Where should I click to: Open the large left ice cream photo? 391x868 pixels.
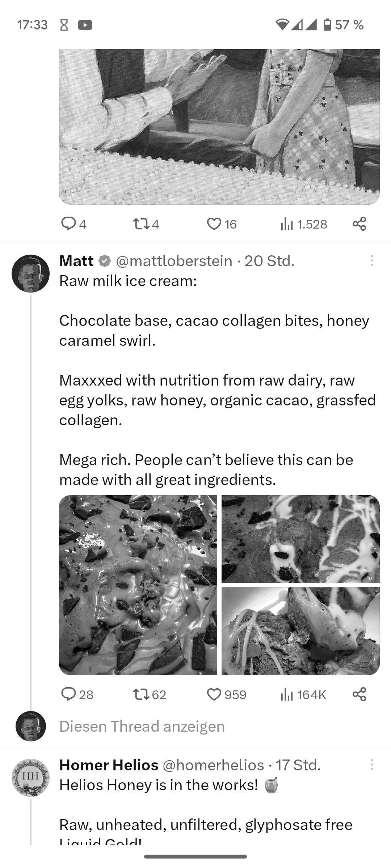point(138,585)
